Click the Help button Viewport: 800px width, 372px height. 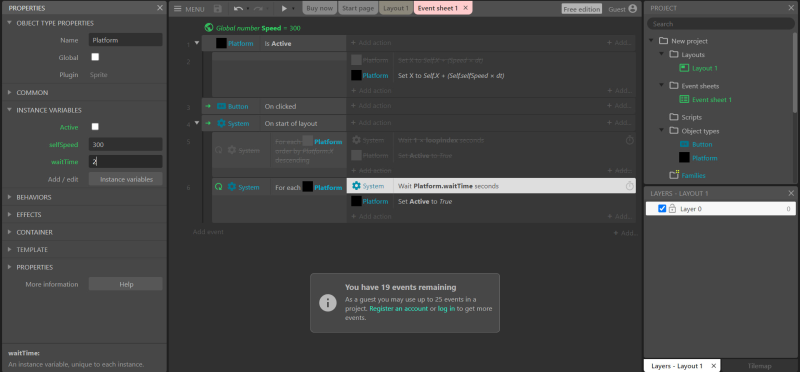point(126,284)
